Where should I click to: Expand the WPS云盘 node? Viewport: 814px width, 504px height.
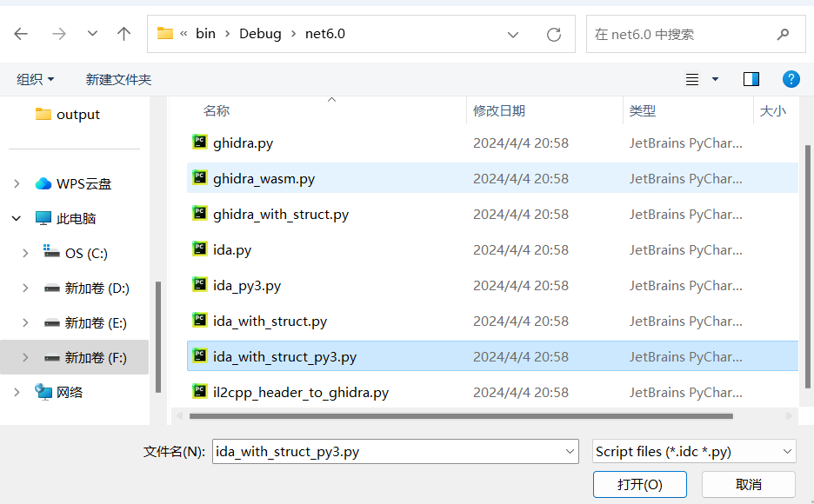[17, 183]
